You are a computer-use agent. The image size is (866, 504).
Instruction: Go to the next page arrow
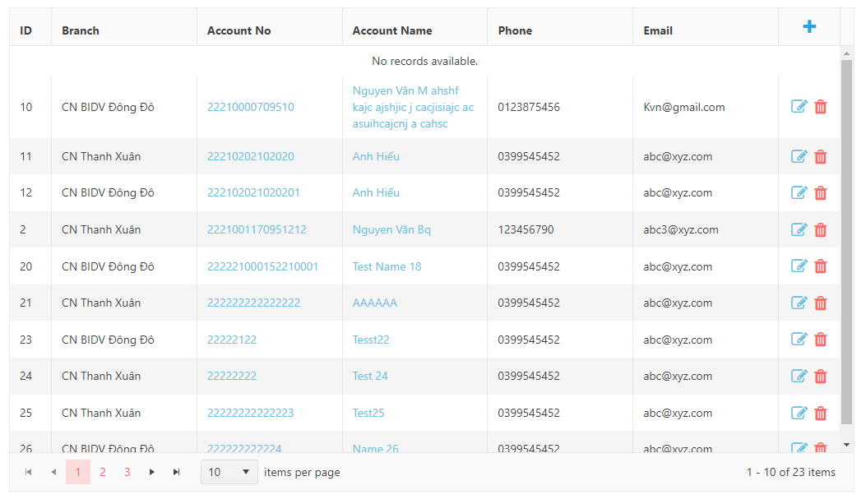tap(151, 472)
